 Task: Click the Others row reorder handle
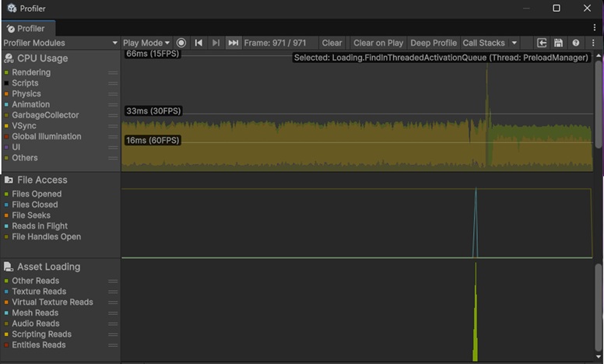coord(113,158)
